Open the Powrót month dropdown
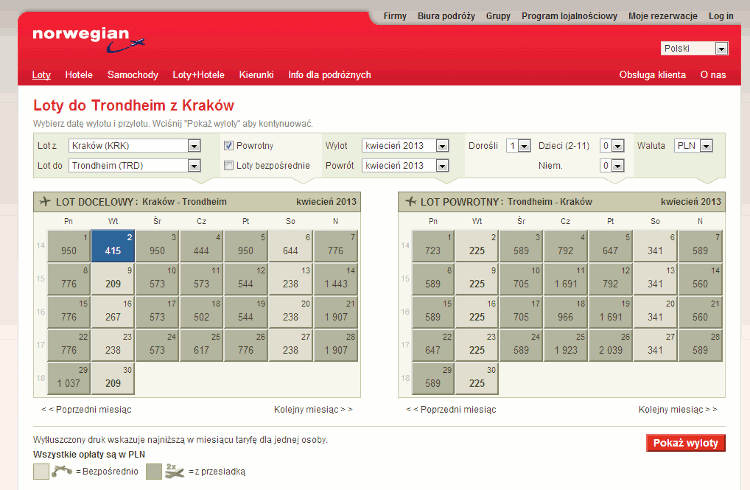This screenshot has width=750, height=490. point(405,166)
